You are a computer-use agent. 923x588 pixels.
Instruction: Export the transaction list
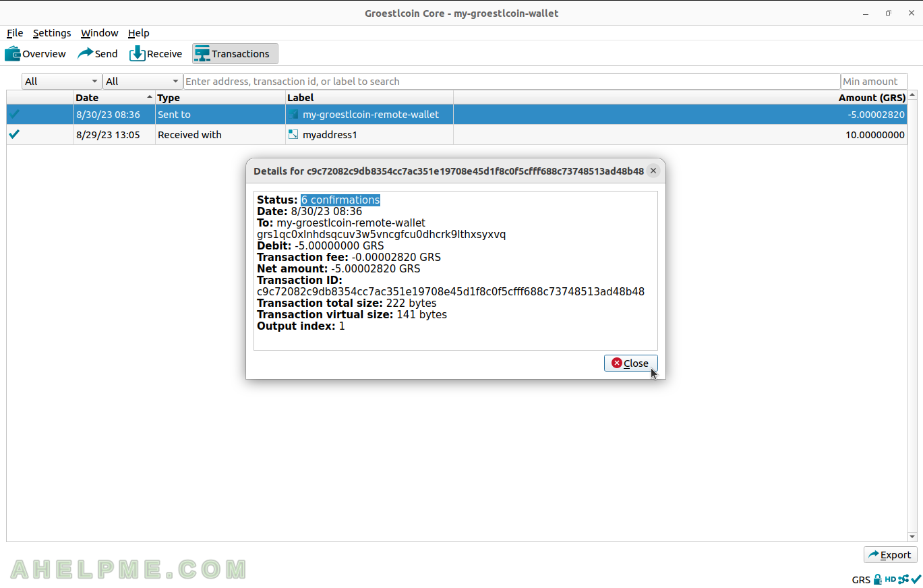coord(890,555)
